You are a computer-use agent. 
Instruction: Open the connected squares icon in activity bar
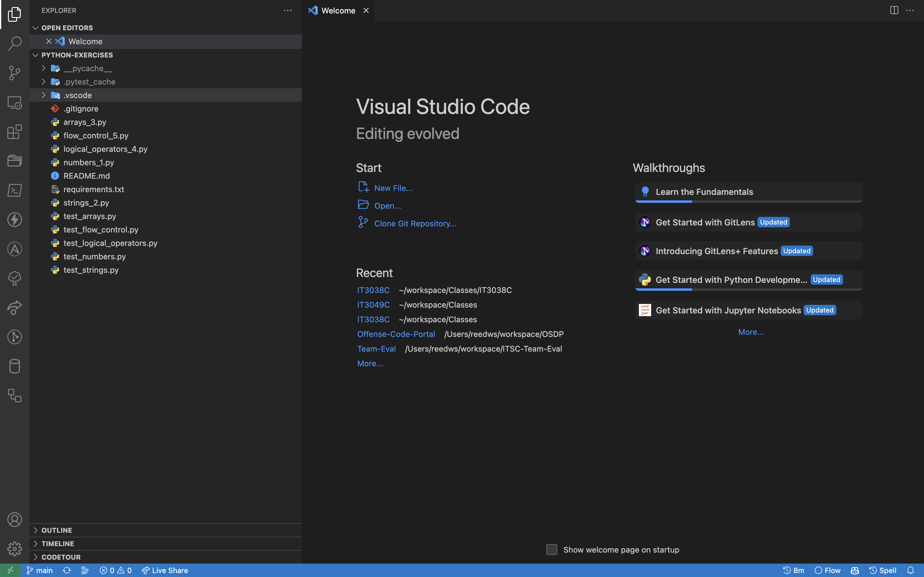(x=14, y=396)
